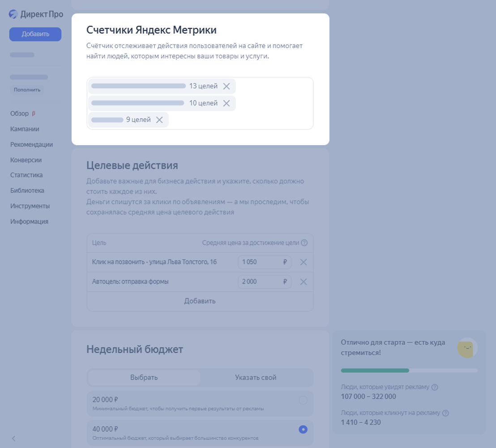The height and width of the screenshot is (448, 496).
Task: Click the 1 410 – 4 230 forecast value
Action: click(x=361, y=422)
